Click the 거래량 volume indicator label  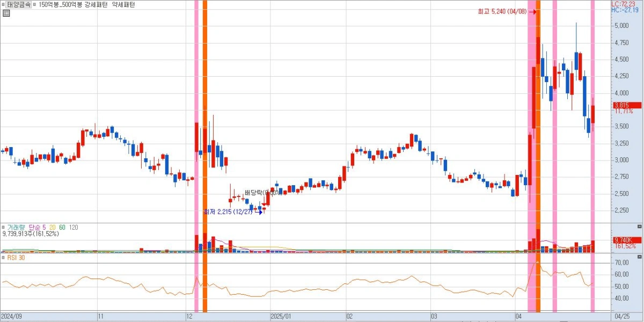coord(15,228)
